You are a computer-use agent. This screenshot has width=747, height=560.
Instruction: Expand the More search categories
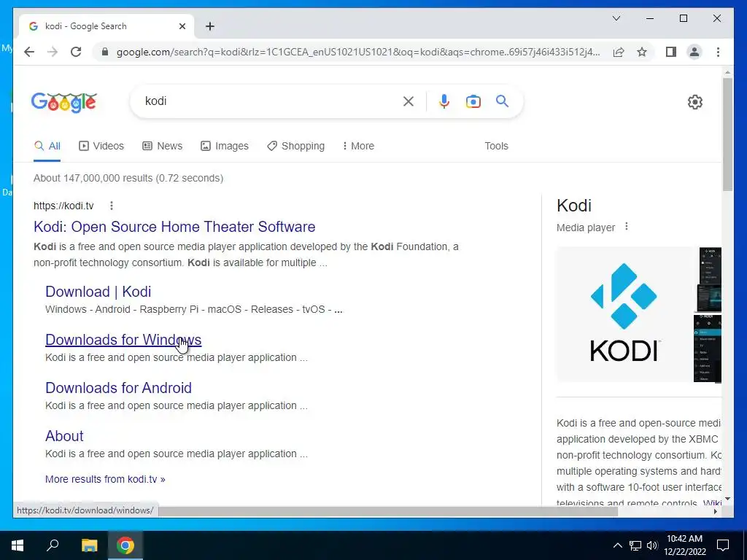358,146
